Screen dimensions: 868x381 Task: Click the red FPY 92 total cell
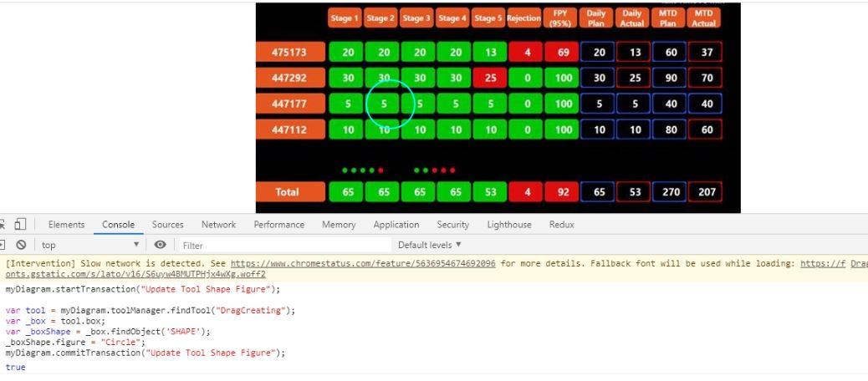562,192
